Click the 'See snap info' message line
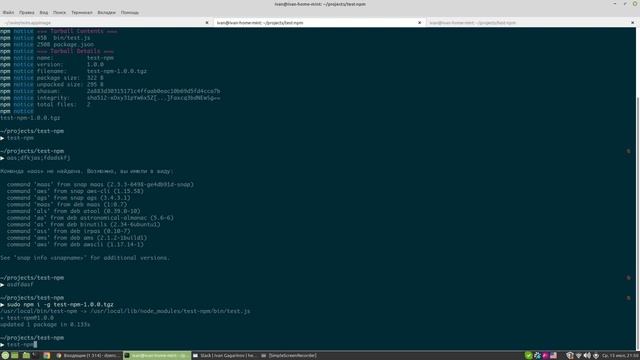640x360 pixels. point(85,258)
